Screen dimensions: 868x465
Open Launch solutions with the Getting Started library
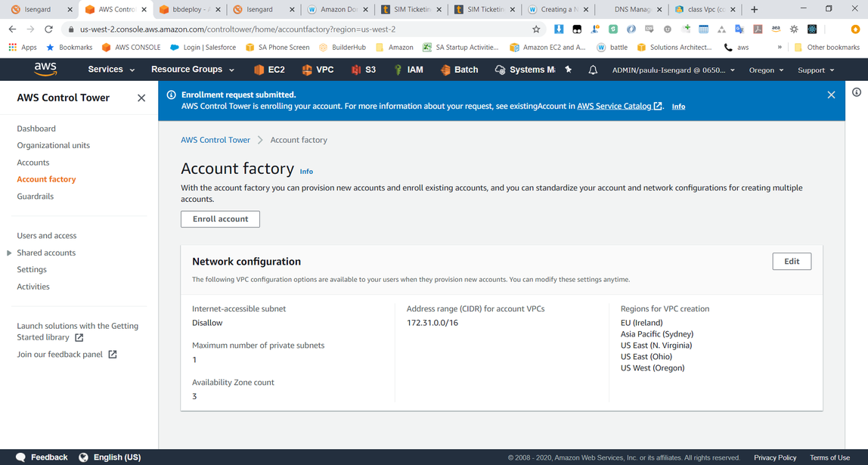click(77, 332)
